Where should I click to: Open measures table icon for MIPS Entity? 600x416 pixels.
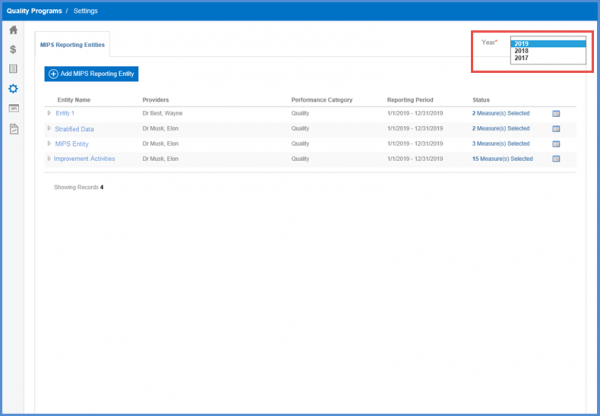(556, 144)
